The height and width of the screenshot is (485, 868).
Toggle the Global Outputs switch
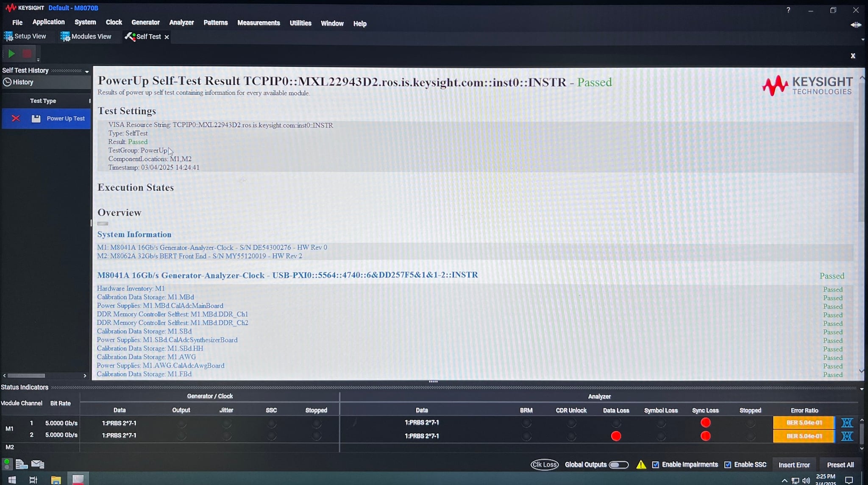click(x=618, y=465)
